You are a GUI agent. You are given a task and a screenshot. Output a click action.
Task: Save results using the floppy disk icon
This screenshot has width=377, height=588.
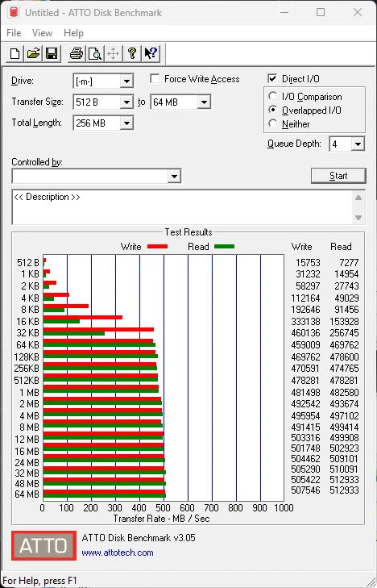click(52, 53)
